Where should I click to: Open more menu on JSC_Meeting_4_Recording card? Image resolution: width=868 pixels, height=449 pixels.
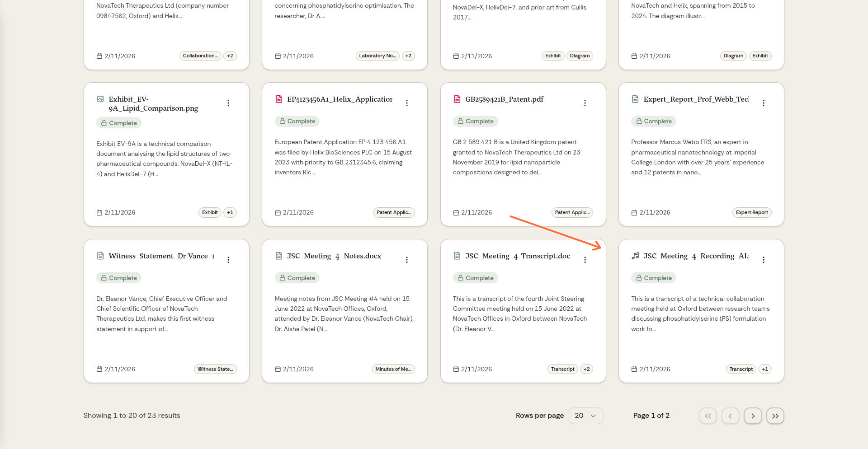pos(764,260)
